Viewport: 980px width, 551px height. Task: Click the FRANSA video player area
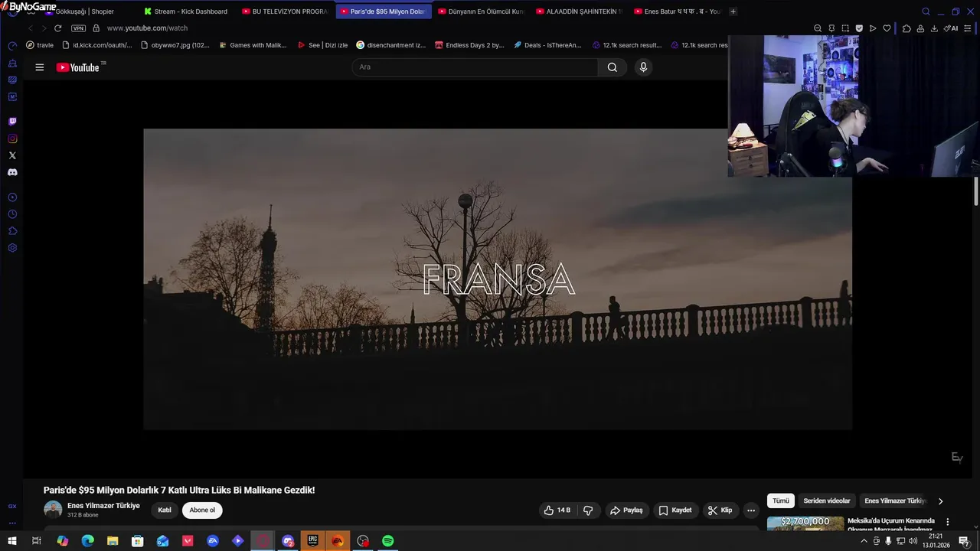[x=498, y=279]
